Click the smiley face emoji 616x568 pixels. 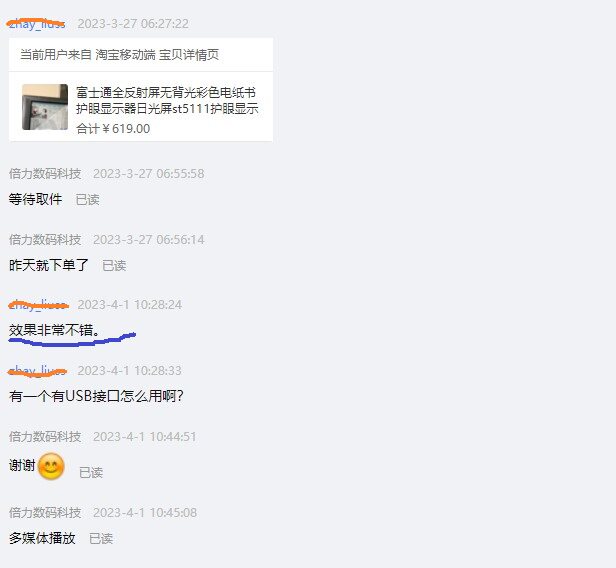click(51, 466)
